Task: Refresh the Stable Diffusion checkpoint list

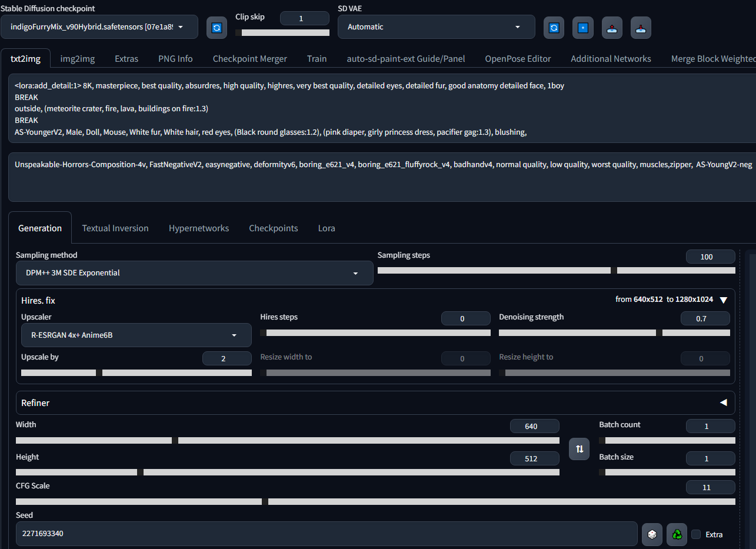Action: [x=217, y=28]
